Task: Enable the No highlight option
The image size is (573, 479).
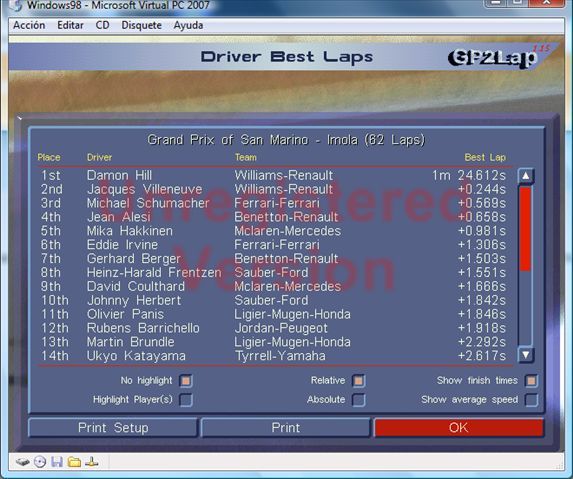Action: [x=186, y=381]
